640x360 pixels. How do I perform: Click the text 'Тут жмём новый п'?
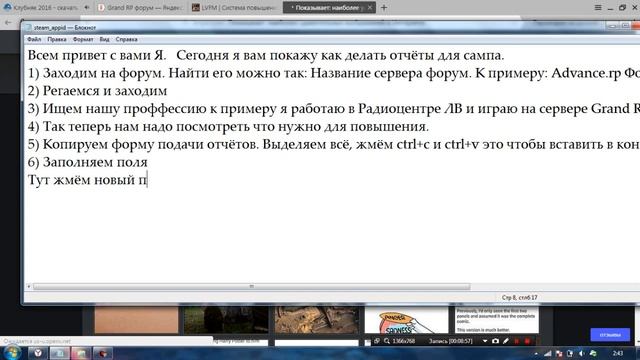click(x=87, y=180)
